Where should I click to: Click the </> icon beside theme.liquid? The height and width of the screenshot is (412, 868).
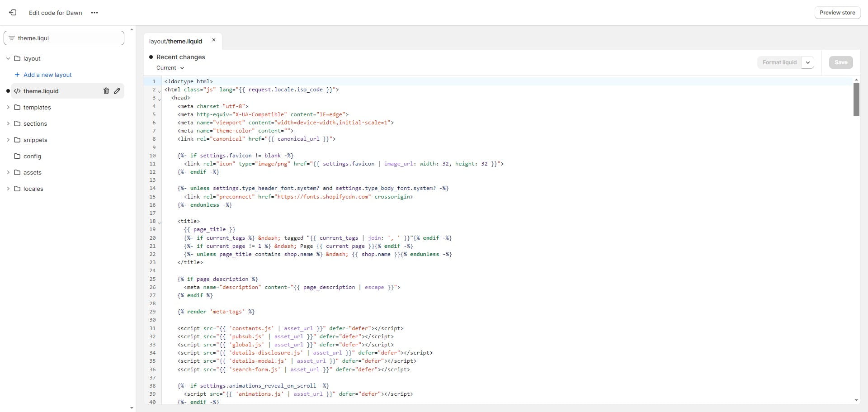pos(17,91)
